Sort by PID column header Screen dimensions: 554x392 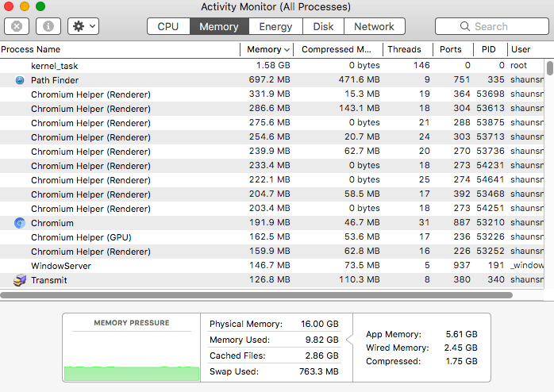tap(489, 49)
